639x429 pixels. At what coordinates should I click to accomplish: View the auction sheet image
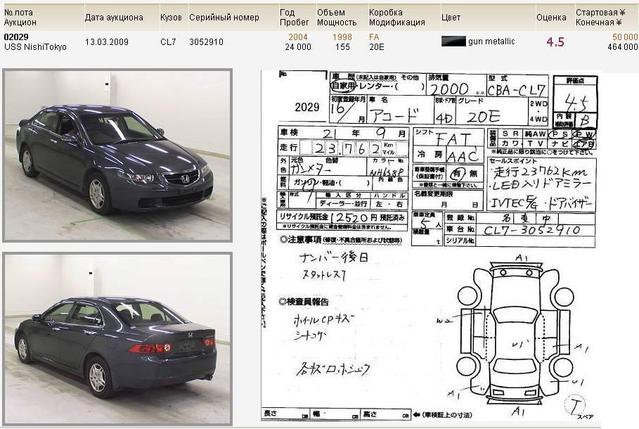pyautogui.click(x=431, y=246)
